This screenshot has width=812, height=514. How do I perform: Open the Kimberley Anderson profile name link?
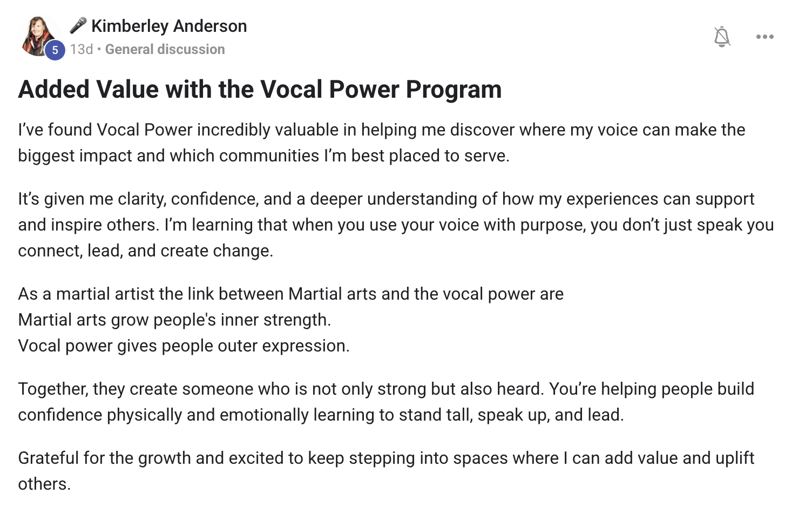169,26
